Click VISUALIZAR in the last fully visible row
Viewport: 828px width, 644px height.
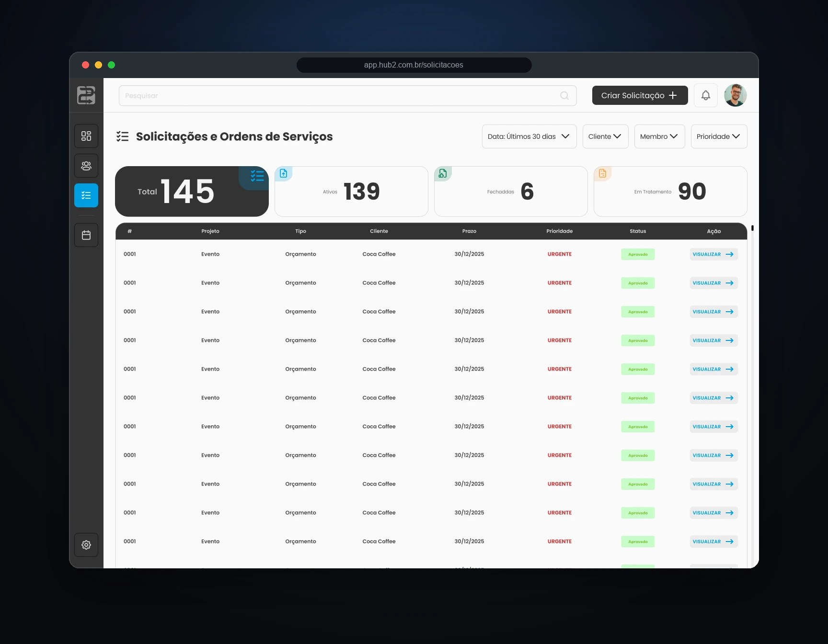[x=713, y=542]
